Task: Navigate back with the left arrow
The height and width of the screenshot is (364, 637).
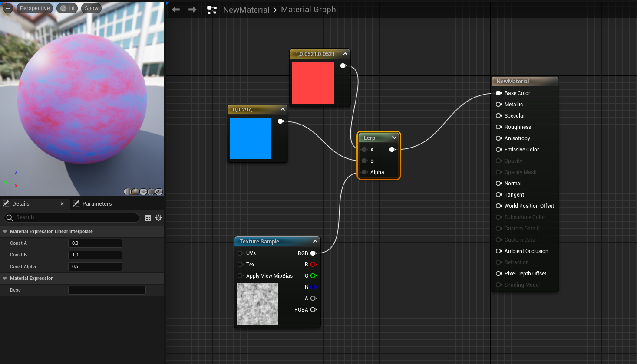Action: tap(176, 10)
